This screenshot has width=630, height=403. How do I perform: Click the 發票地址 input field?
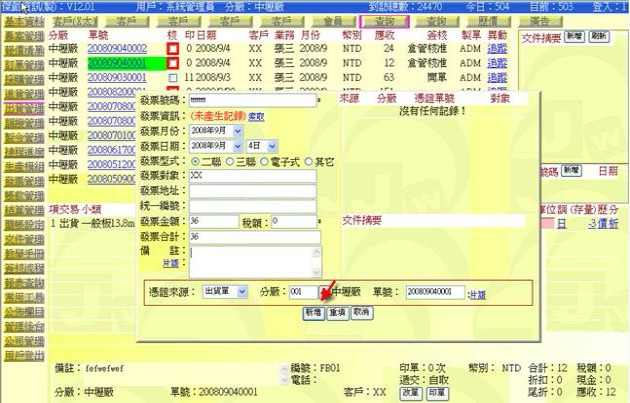point(252,190)
